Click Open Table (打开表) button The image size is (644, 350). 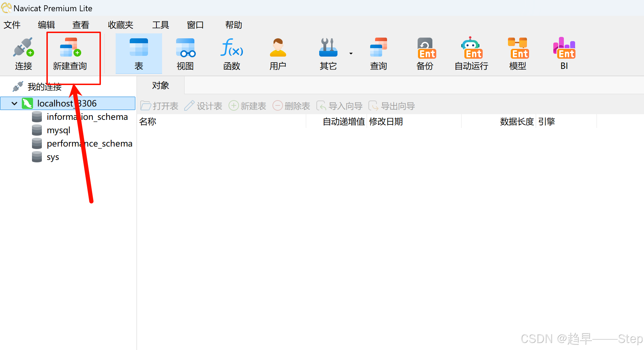tap(159, 106)
